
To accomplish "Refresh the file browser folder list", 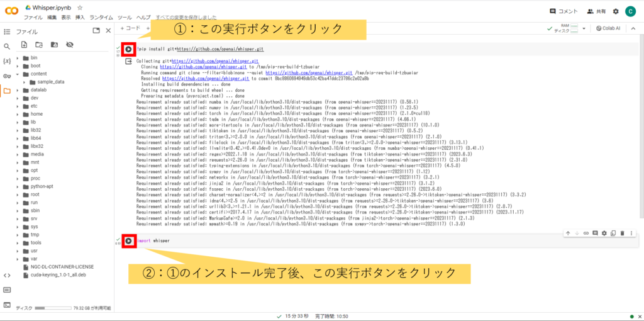I will (39, 45).
